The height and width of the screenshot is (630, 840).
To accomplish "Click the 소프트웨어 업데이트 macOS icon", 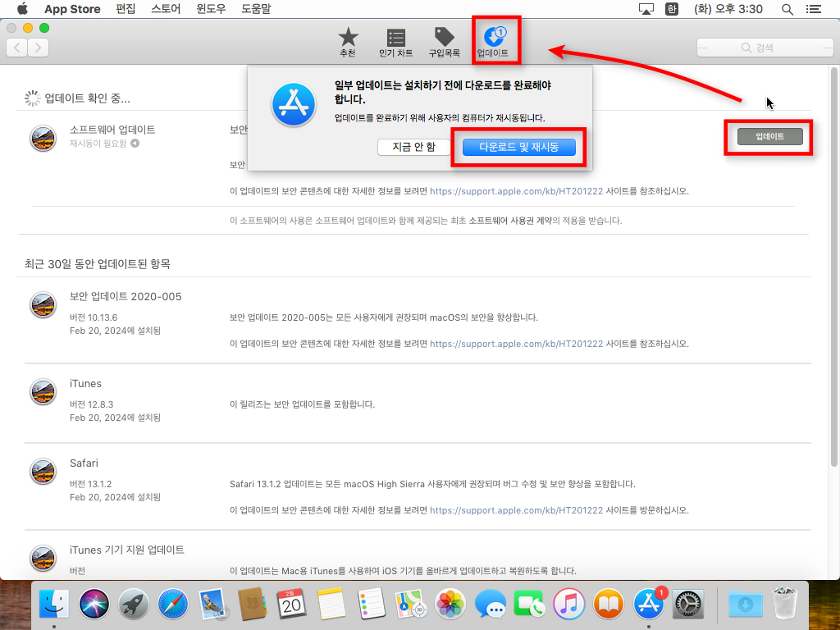I will click(x=43, y=138).
